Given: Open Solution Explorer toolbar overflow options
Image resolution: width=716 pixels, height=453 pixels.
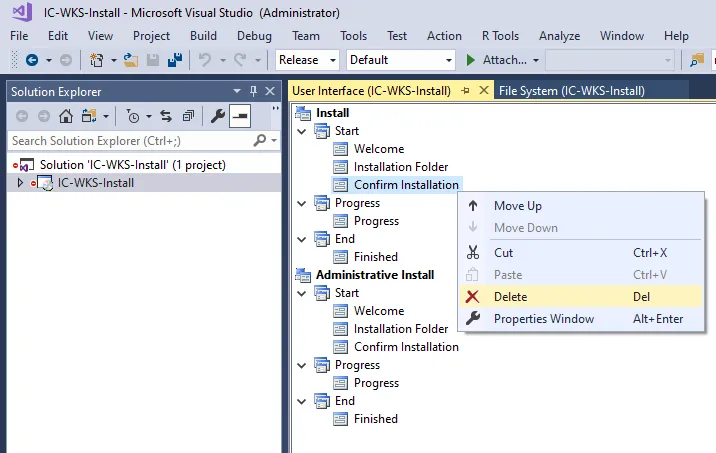Looking at the screenshot, I should click(x=275, y=108).
